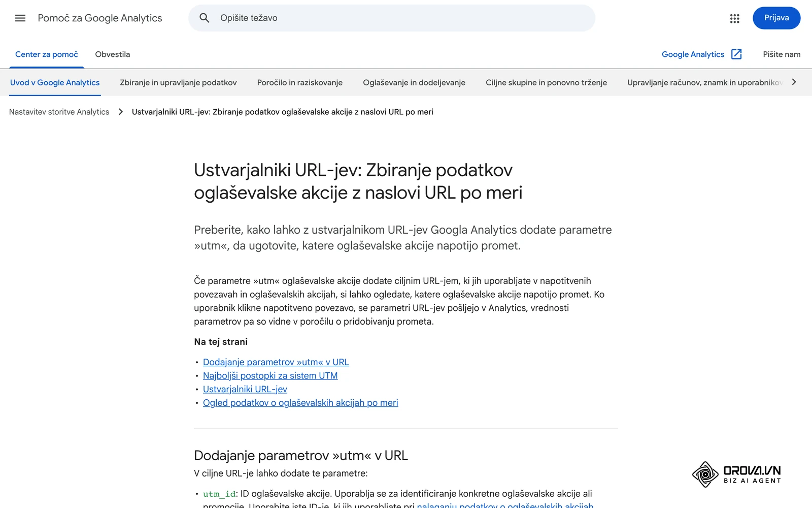Focus the 'Opišite težavo' search field
812x508 pixels.
(392, 18)
